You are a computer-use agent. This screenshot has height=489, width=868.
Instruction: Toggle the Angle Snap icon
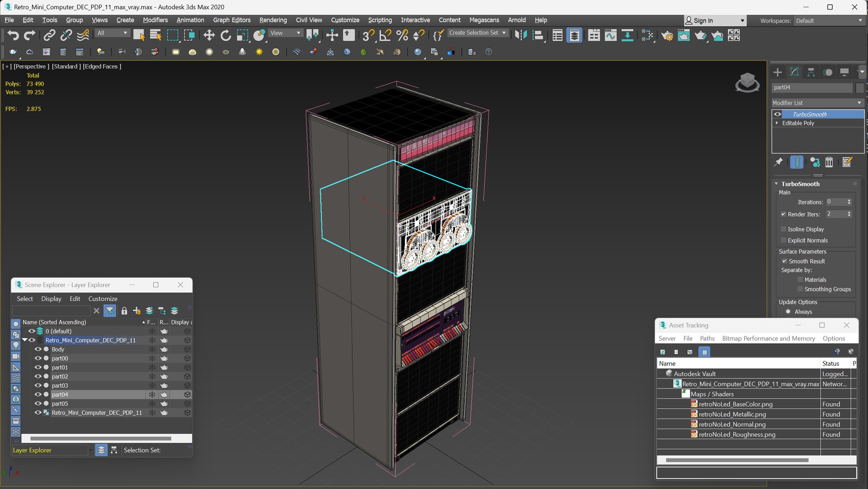(385, 35)
